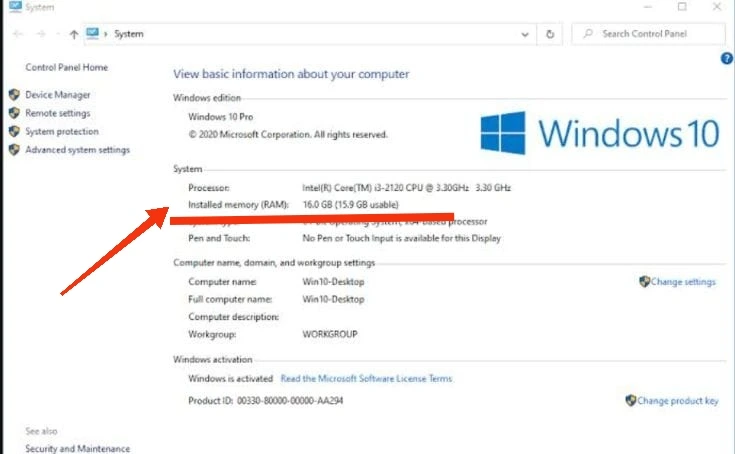Click the 'Windows 10 Pro' edition text

(220, 117)
